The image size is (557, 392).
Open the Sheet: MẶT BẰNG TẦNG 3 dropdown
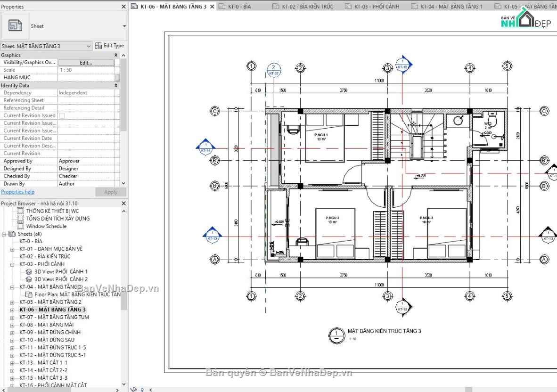[46, 46]
